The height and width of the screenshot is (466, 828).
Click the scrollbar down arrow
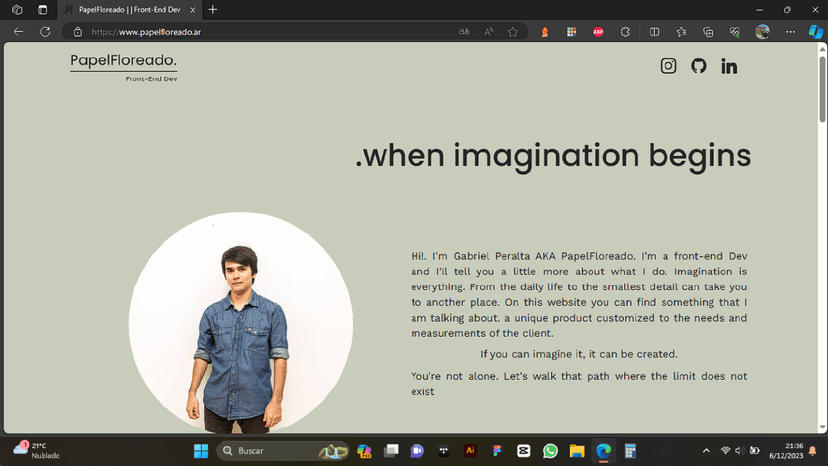822,427
